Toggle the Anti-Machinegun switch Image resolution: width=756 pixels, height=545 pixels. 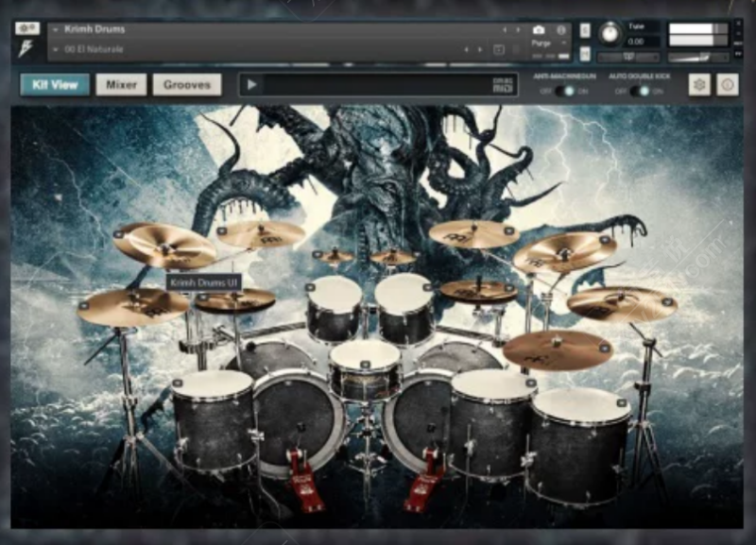[564, 91]
